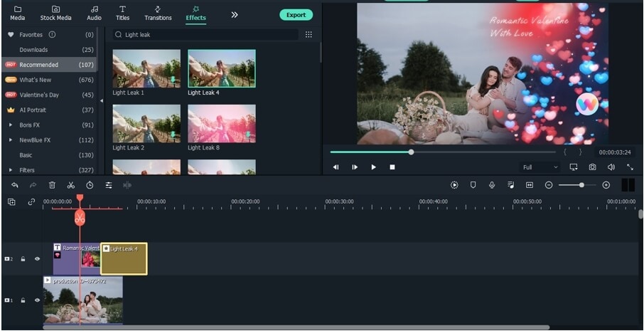The height and width of the screenshot is (331, 644).
Task: Open speed stopwatch tool
Action: pyautogui.click(x=90, y=185)
